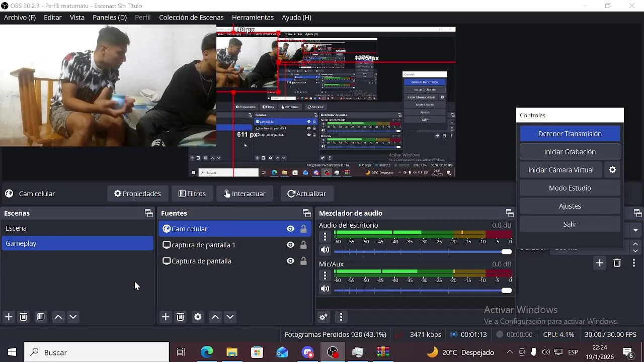Screen dimensions: 644x362
Task: Remove selected source with trash icon
Action: (181, 317)
